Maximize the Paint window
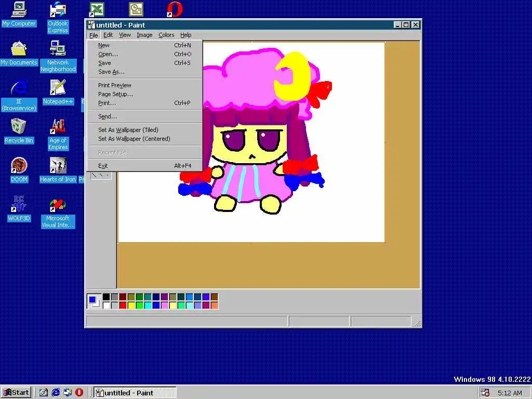 pyautogui.click(x=406, y=25)
